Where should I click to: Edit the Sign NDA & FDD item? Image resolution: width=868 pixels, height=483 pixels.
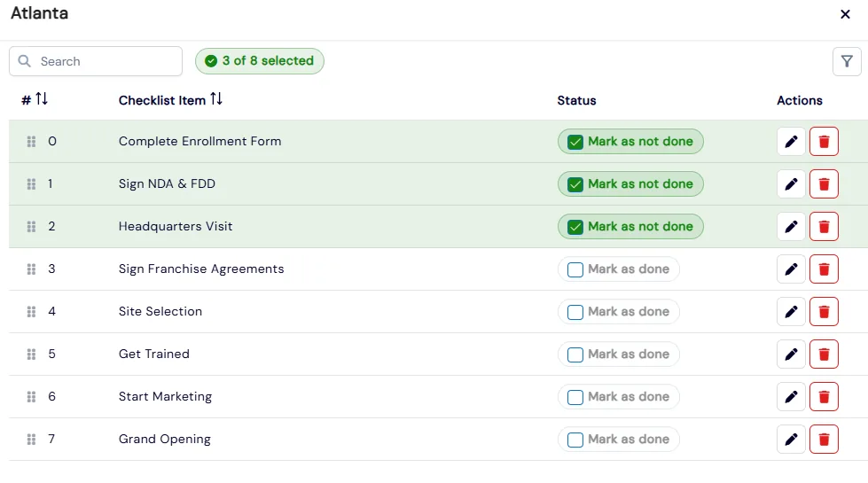pyautogui.click(x=791, y=184)
